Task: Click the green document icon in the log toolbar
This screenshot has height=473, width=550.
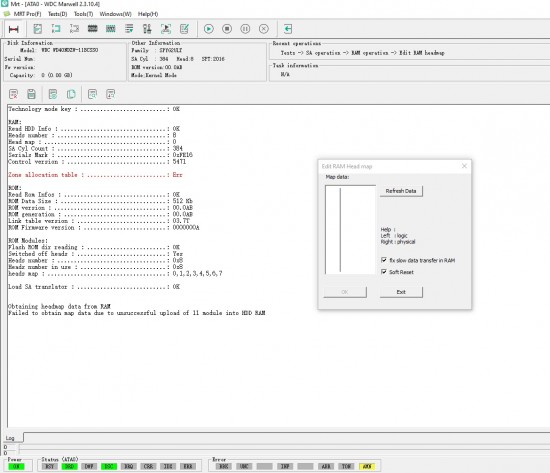Action: [53, 94]
